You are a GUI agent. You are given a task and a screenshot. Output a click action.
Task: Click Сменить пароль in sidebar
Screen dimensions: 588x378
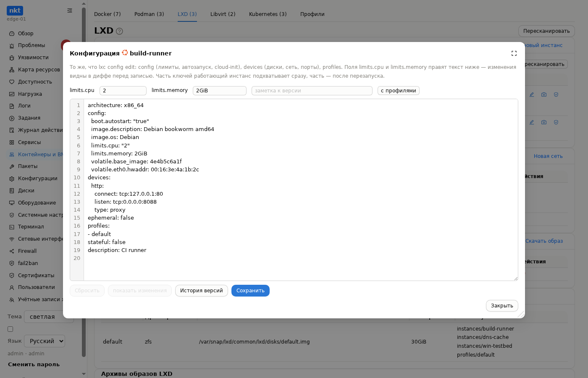pyautogui.click(x=34, y=365)
